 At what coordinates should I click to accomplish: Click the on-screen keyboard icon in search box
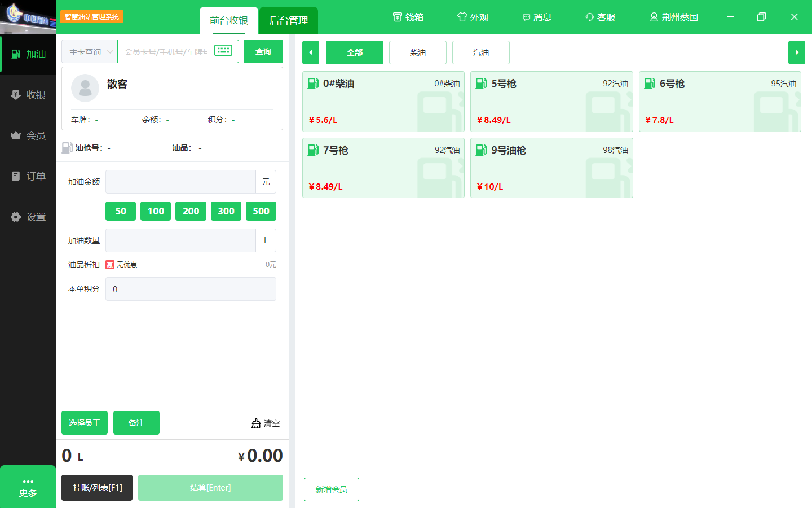pyautogui.click(x=223, y=51)
